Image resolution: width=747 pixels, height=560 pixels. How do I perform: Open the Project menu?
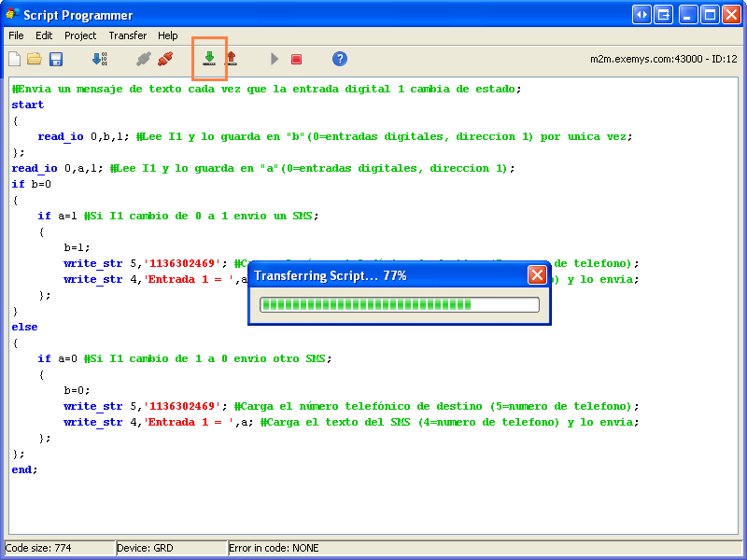tap(80, 35)
